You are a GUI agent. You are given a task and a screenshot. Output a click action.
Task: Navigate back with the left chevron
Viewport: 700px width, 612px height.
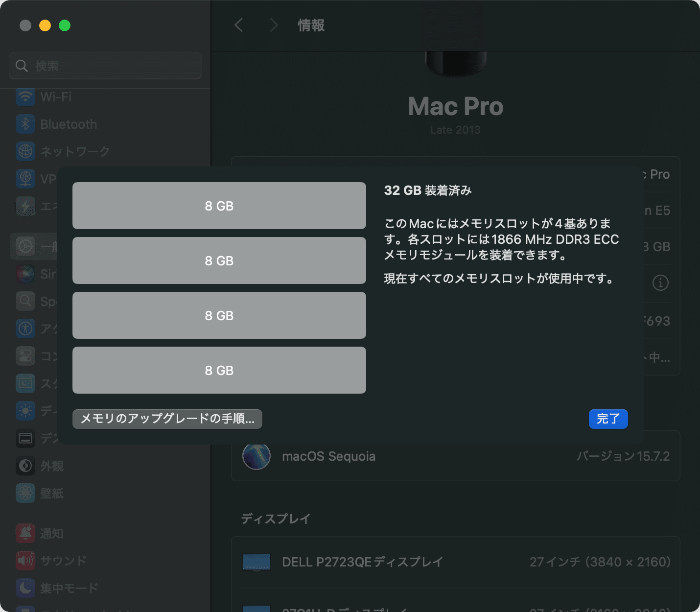238,25
